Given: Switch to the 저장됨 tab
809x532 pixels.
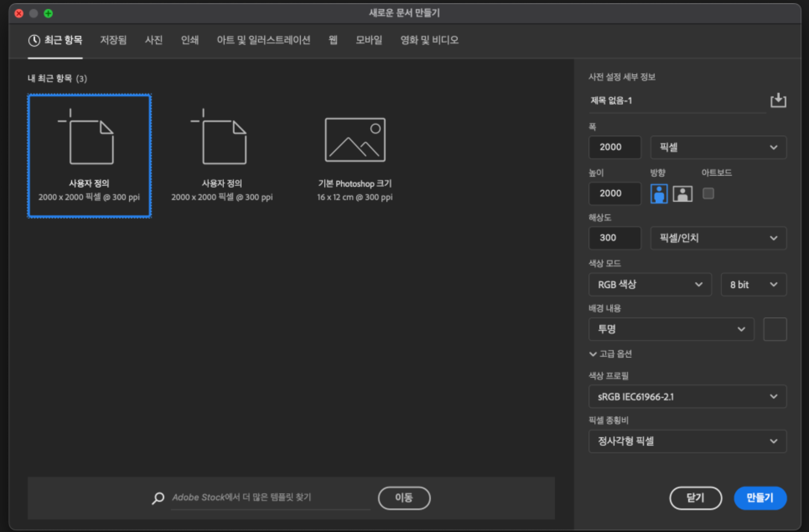Looking at the screenshot, I should click(x=113, y=40).
